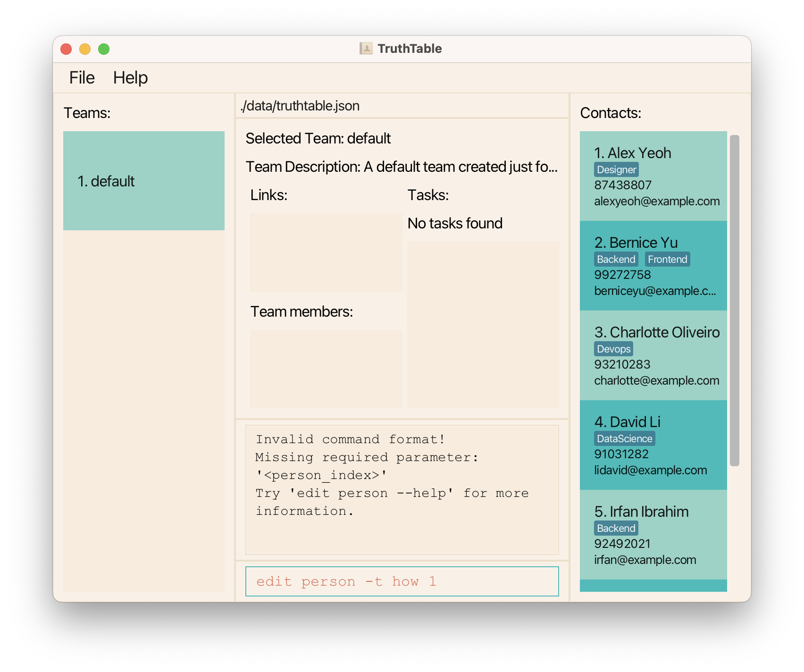Click the empty Team members list box
The width and height of the screenshot is (804, 672).
click(326, 369)
